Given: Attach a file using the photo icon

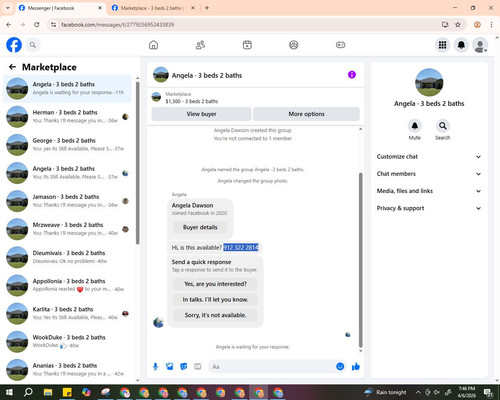Looking at the screenshot, I should click(170, 367).
